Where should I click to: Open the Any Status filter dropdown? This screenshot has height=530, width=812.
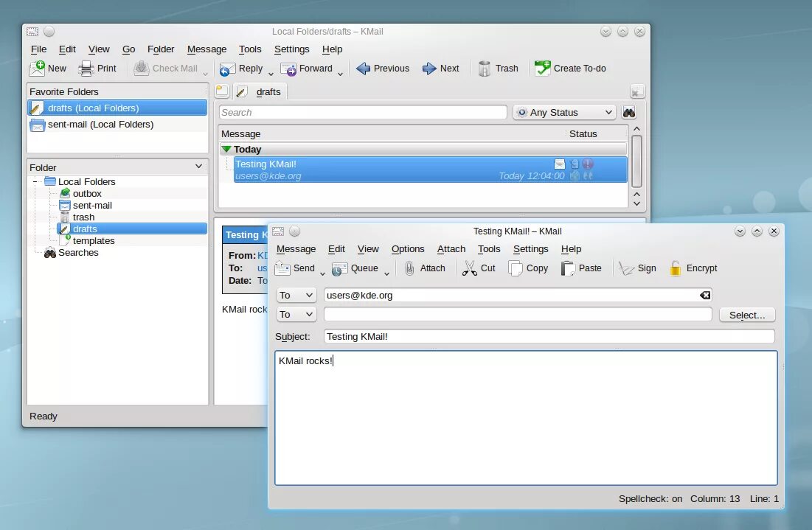565,112
